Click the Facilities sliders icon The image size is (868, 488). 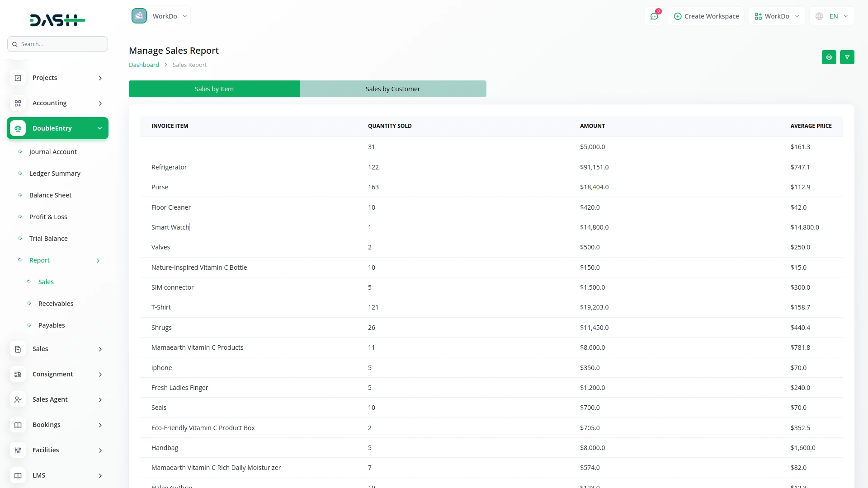(18, 450)
